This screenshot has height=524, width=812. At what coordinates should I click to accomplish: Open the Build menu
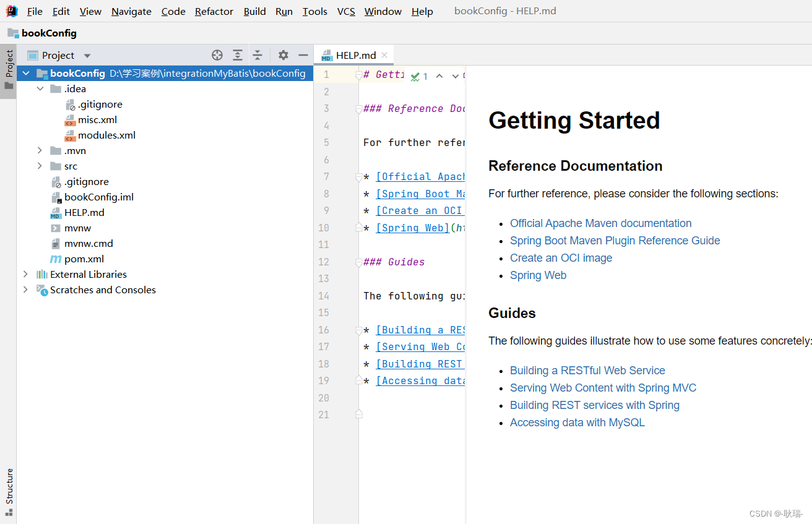(x=254, y=12)
